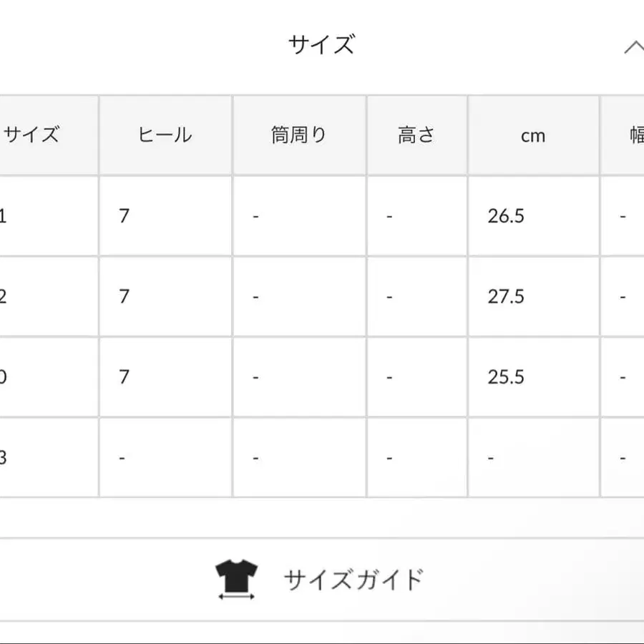Select the cell showing 25.5
Screen dimensions: 644x644
tap(507, 376)
